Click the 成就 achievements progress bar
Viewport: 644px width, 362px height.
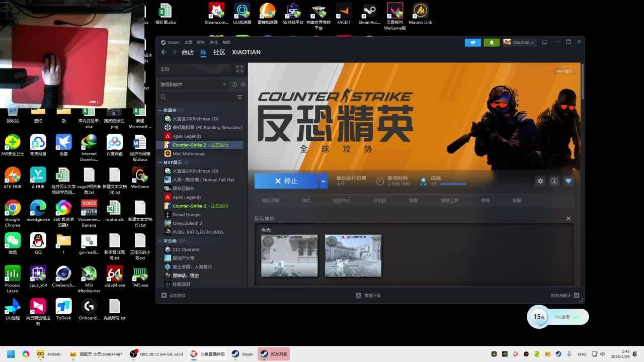[x=453, y=184]
